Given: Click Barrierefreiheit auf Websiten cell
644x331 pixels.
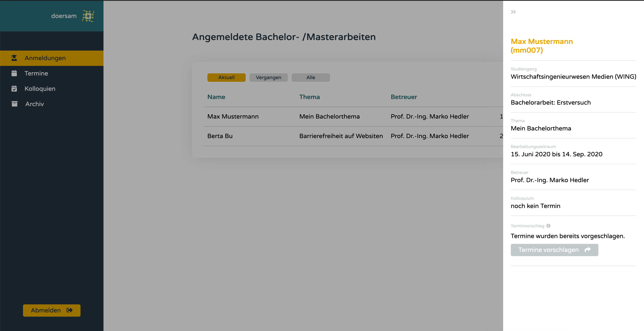Looking at the screenshot, I should pyautogui.click(x=341, y=136).
